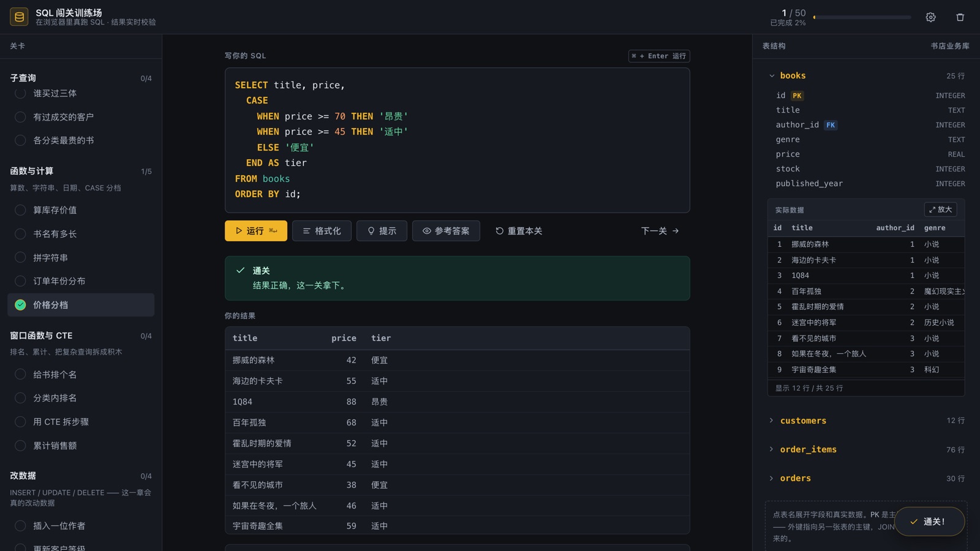Click the PK badge next to id
Image resolution: width=980 pixels, height=551 pixels.
click(797, 96)
